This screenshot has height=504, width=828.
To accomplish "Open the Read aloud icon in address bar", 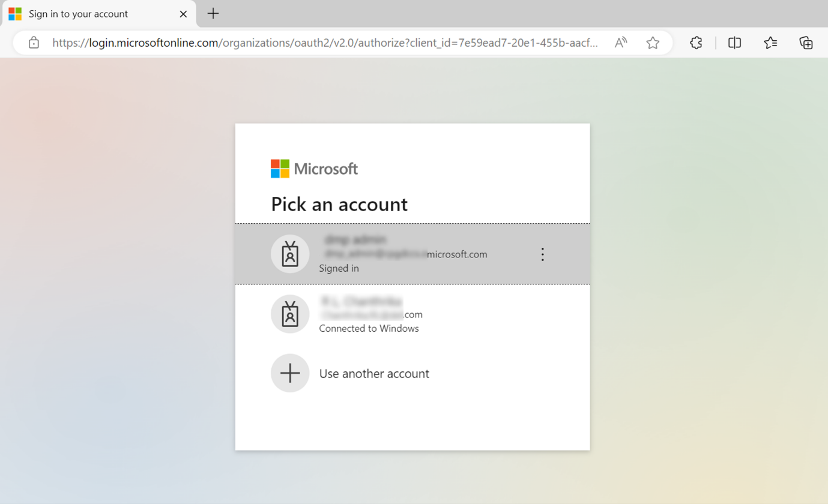I will point(621,43).
